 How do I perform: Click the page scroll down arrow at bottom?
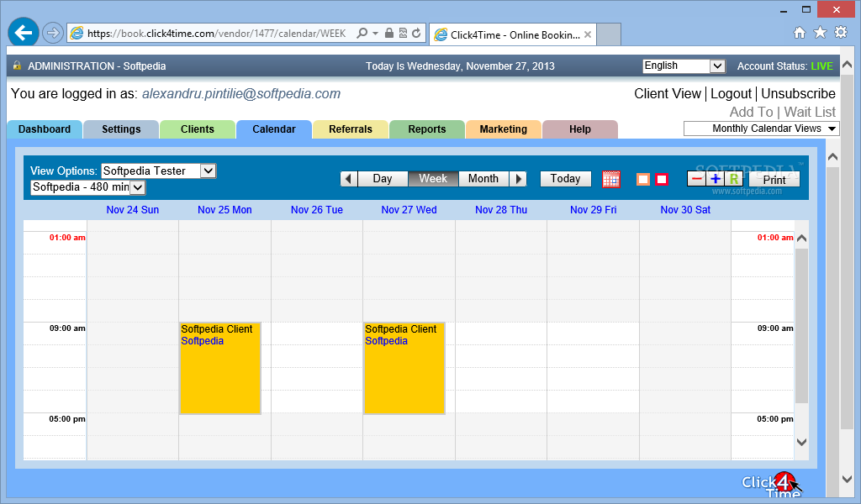848,479
